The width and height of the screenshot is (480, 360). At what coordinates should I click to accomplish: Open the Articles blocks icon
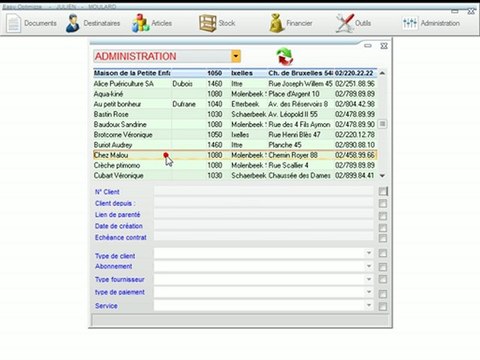[x=141, y=23]
